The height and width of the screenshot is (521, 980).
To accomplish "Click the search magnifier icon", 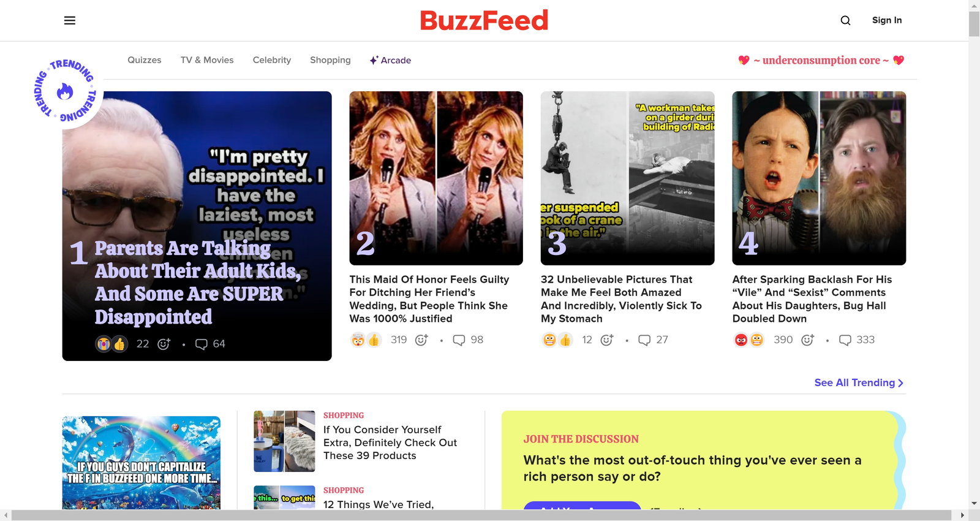I will click(x=845, y=20).
